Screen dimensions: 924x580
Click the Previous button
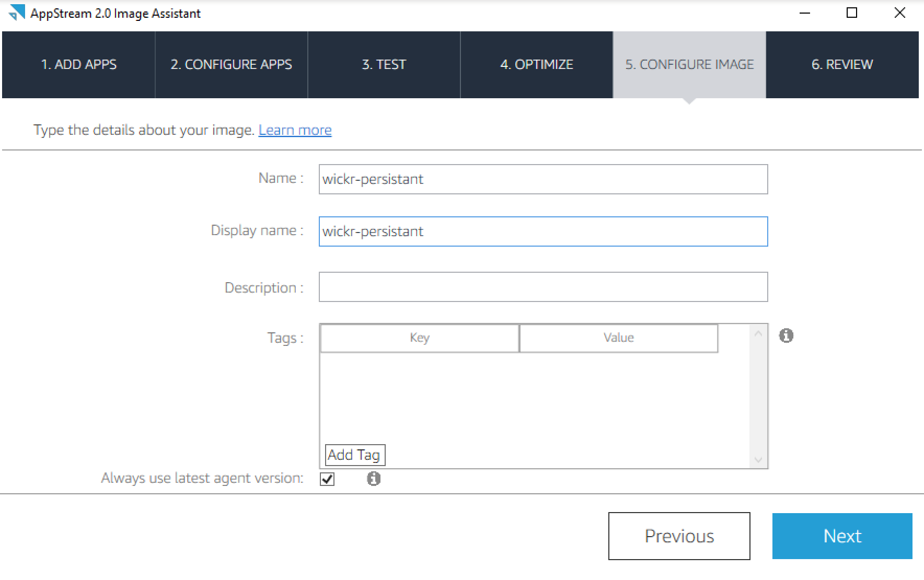pyautogui.click(x=679, y=536)
